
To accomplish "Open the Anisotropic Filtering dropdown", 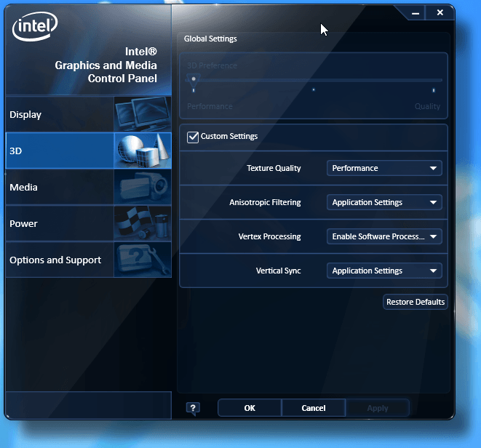I will 384,202.
